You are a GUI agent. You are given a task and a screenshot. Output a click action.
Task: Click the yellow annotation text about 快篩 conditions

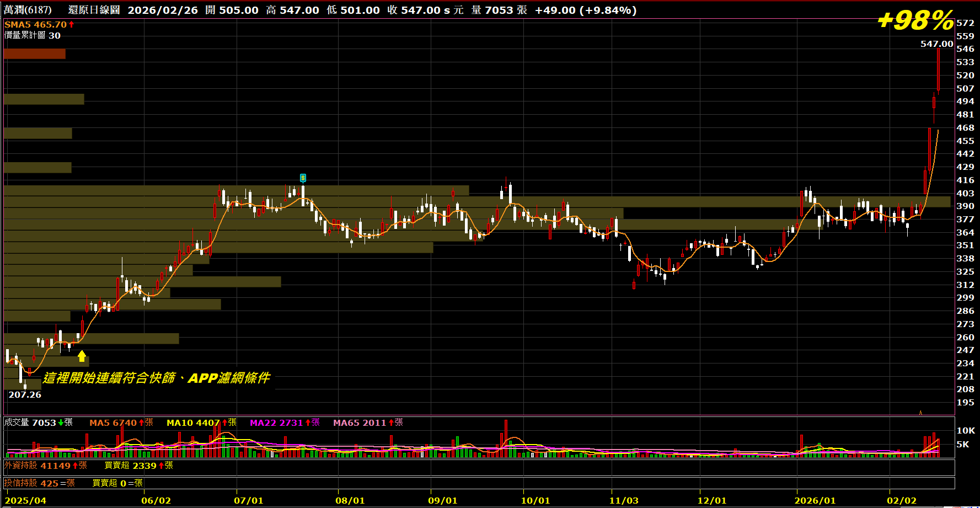tap(157, 378)
